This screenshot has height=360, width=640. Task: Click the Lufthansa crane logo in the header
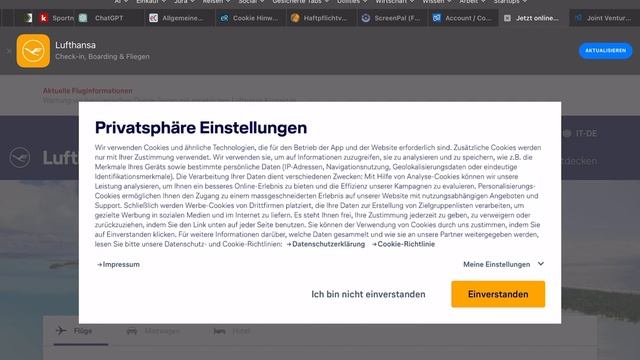tap(20, 158)
